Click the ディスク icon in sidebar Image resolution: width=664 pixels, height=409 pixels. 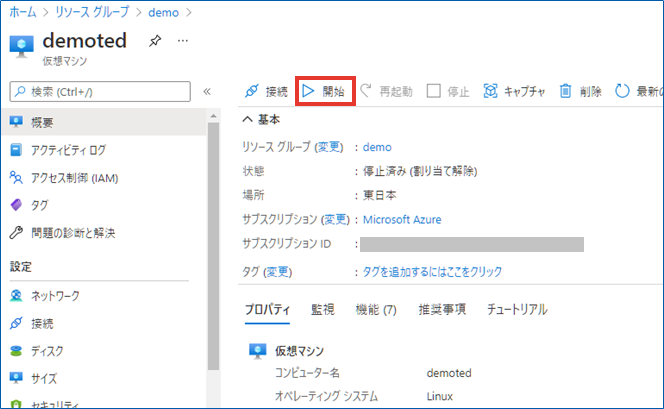[x=16, y=351]
